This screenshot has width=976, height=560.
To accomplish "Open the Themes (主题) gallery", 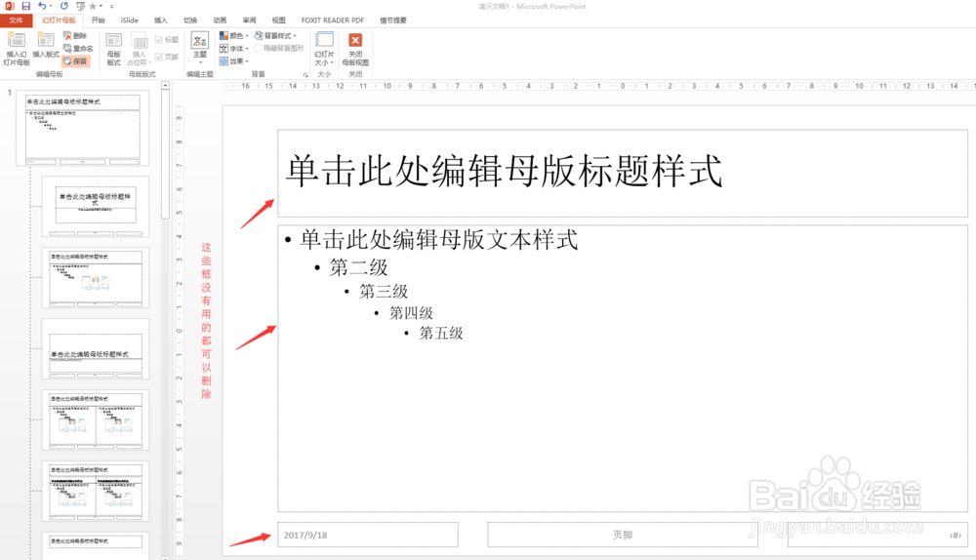I will (x=200, y=46).
